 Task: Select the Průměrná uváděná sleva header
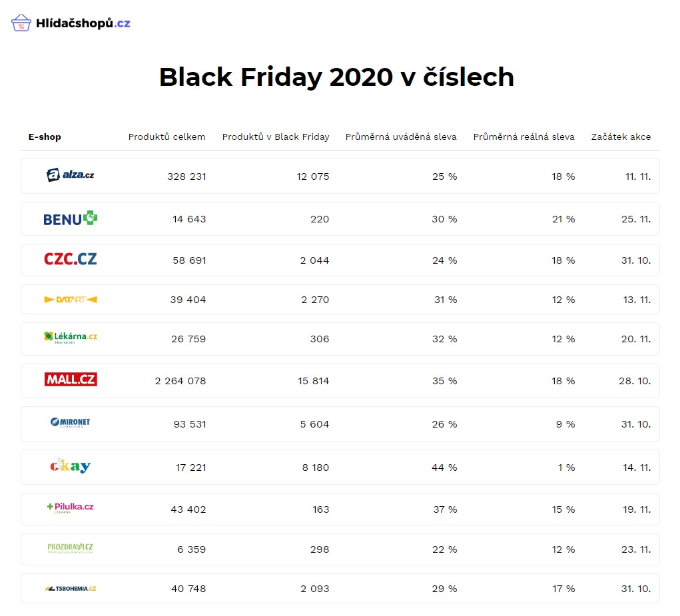click(401, 137)
